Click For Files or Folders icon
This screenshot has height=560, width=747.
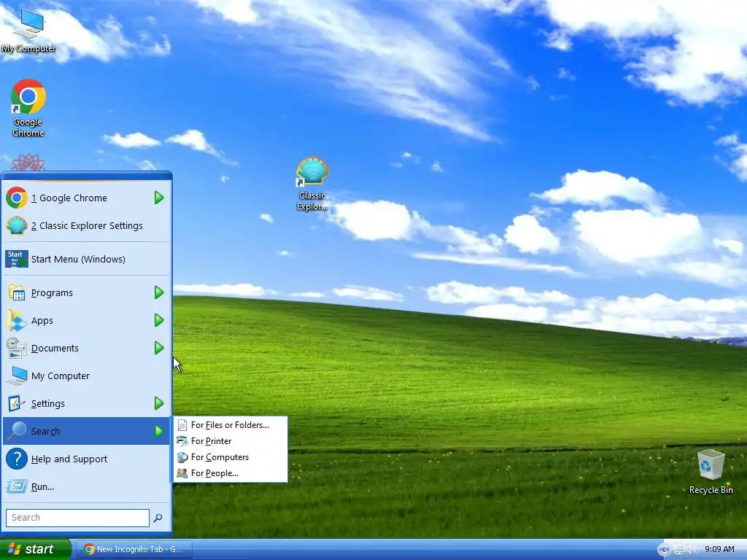[x=182, y=425]
